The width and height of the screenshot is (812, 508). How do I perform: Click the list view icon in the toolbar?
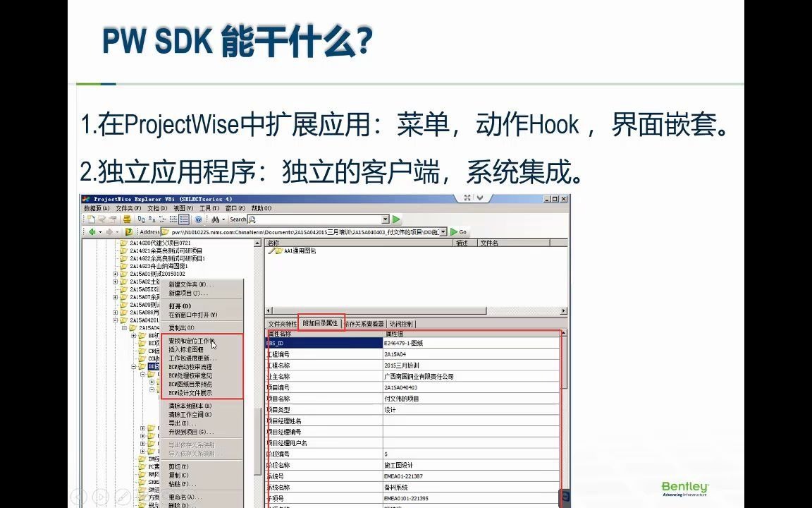pos(184,219)
